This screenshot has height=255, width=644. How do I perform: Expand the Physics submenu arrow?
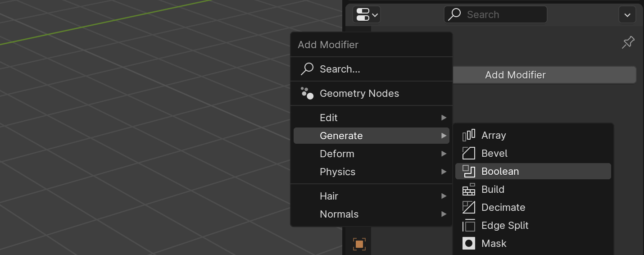point(444,172)
